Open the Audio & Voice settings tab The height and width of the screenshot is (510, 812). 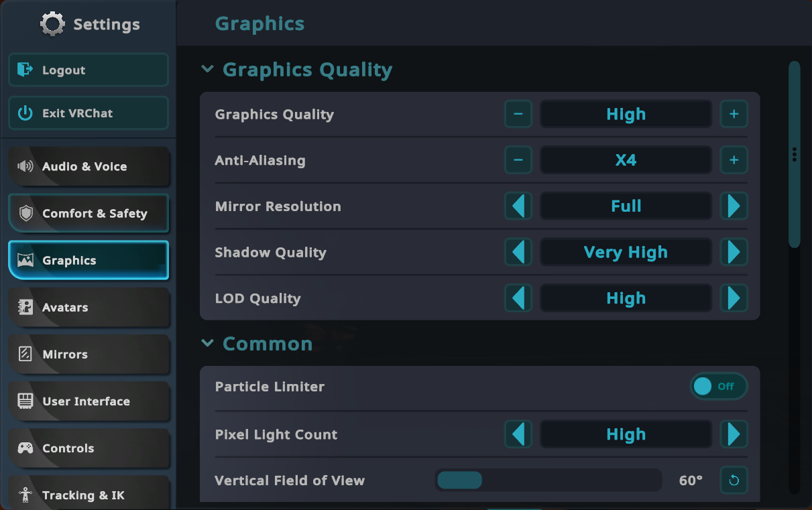click(89, 167)
